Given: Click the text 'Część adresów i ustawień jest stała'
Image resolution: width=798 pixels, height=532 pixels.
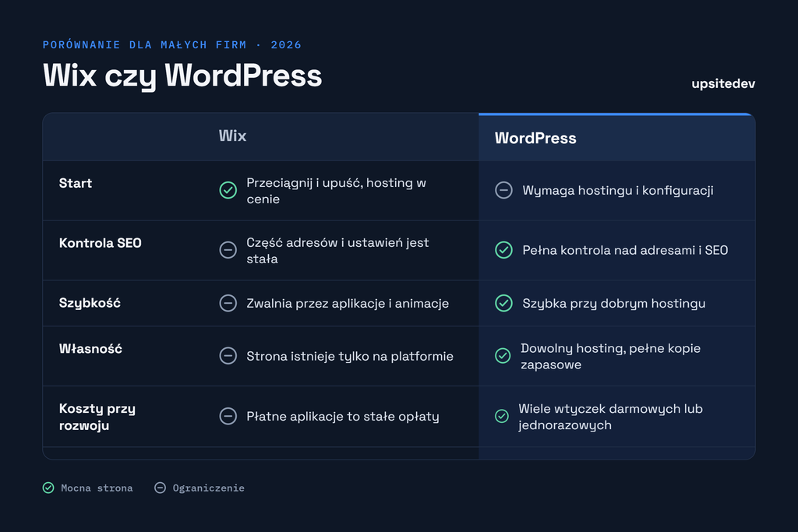Looking at the screenshot, I should (x=337, y=250).
